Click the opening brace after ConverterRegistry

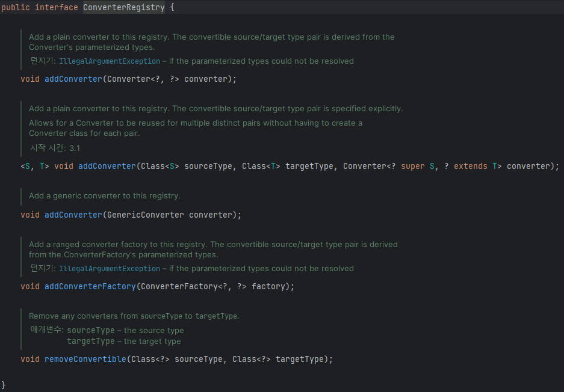[172, 7]
